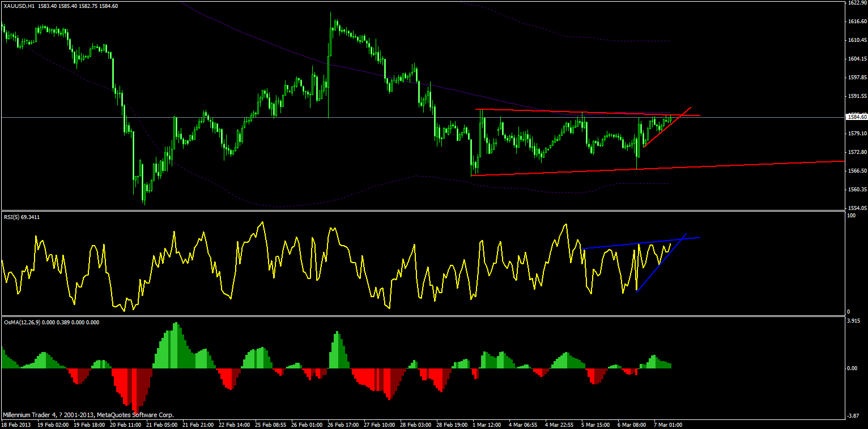Image resolution: width=868 pixels, height=429 pixels.
Task: Click the OsMA scale value -3.87
Action: coord(853,416)
